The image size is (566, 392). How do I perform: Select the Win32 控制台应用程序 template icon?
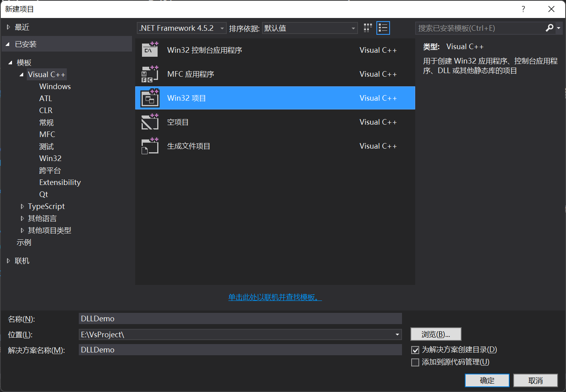coord(150,50)
